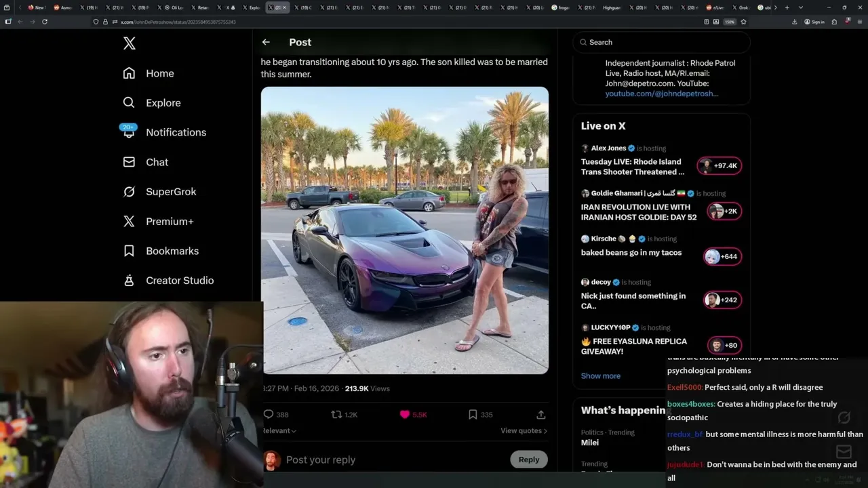
Task: Switch to the Grok browser tab
Action: click(740, 7)
